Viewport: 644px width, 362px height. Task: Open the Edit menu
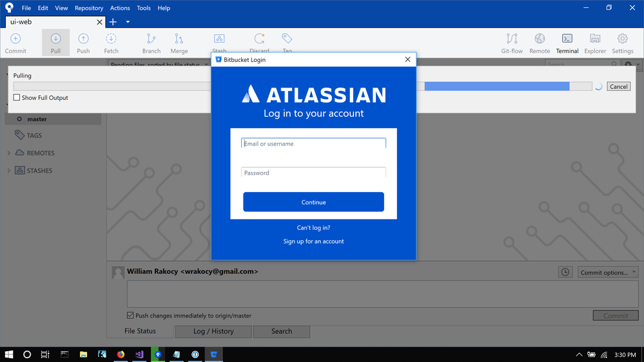43,8
